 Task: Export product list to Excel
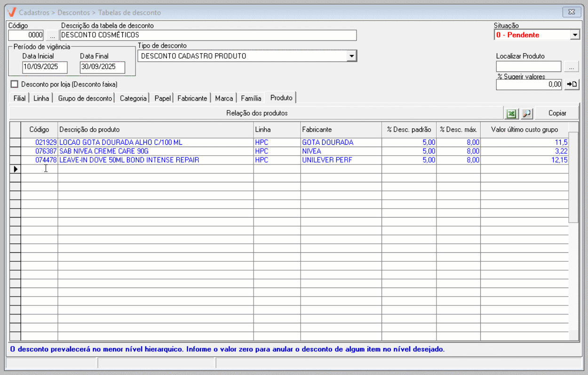point(511,113)
